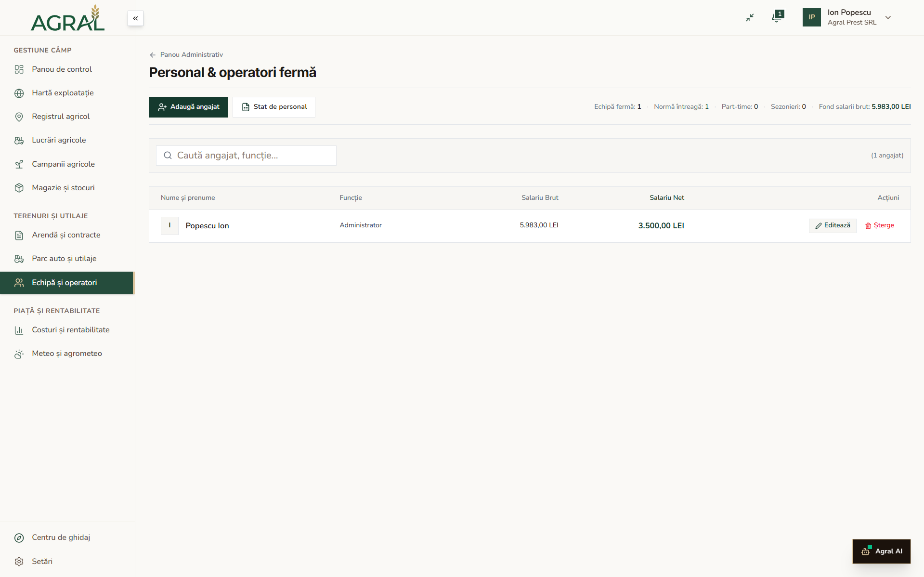This screenshot has width=924, height=577.
Task: Click the Popescu Ion name cell
Action: pyautogui.click(x=207, y=226)
